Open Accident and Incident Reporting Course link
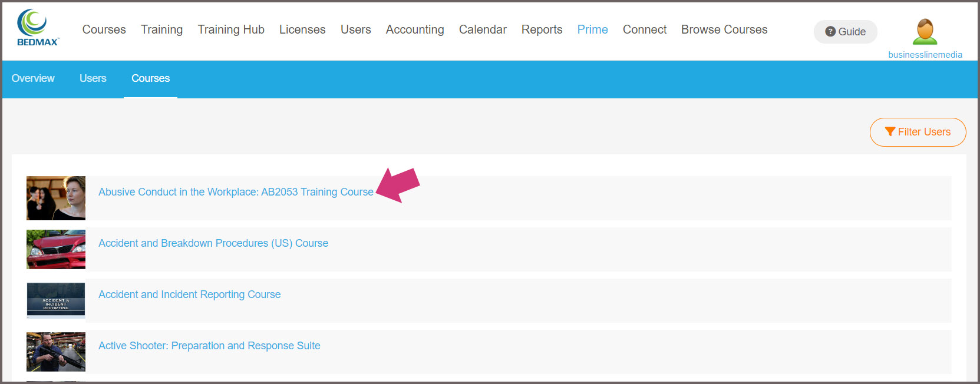Viewport: 980px width, 384px height. pyautogui.click(x=190, y=294)
